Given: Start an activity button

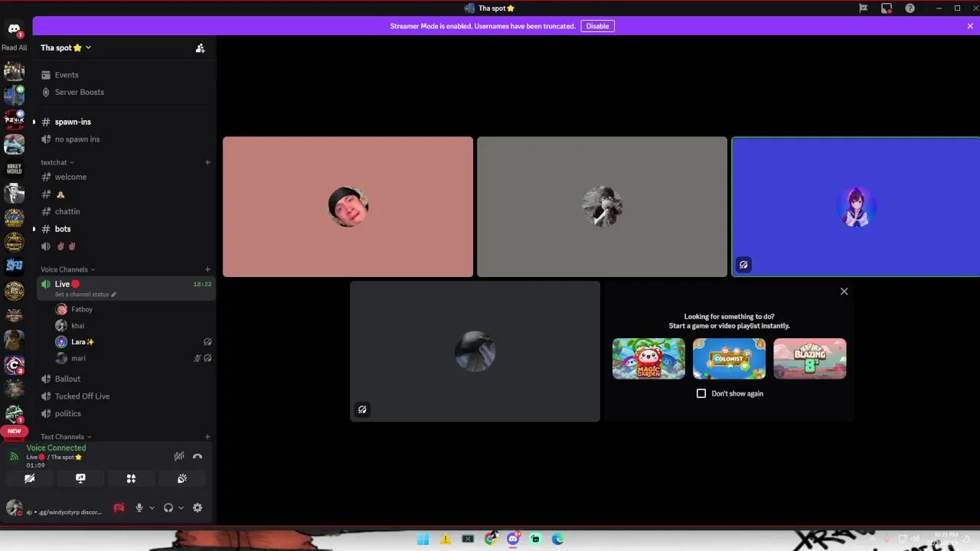Looking at the screenshot, I should (x=131, y=478).
